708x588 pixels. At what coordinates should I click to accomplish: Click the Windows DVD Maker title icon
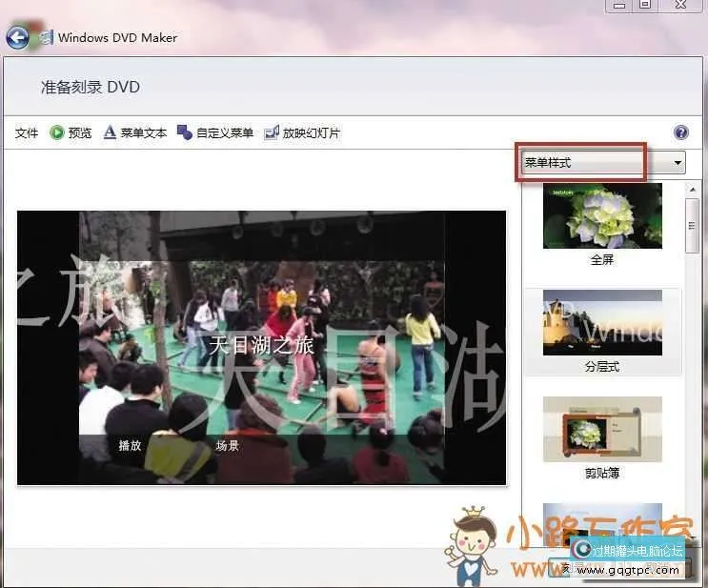[46, 37]
